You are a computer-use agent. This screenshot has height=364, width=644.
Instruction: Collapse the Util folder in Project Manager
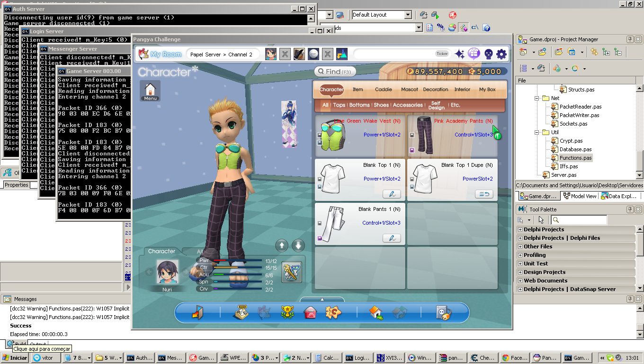point(538,132)
